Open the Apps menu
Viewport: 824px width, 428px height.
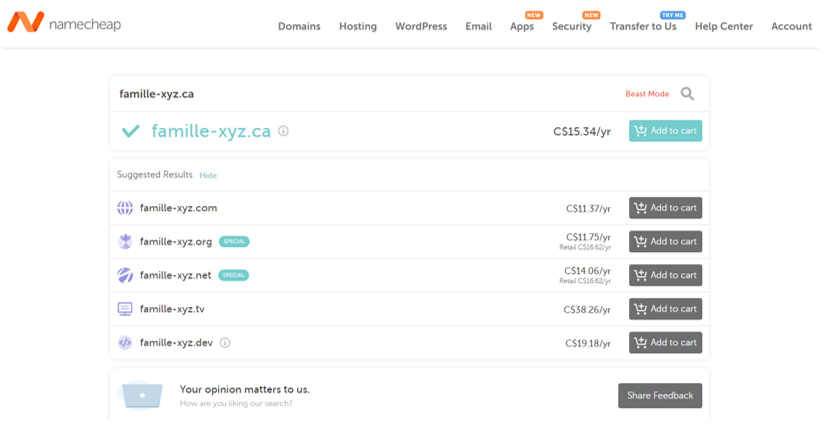click(522, 26)
